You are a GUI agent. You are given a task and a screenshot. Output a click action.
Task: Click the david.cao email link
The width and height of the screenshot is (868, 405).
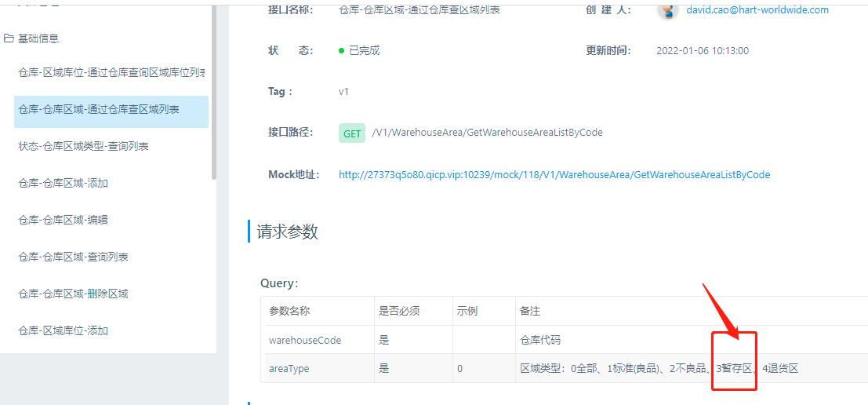757,10
